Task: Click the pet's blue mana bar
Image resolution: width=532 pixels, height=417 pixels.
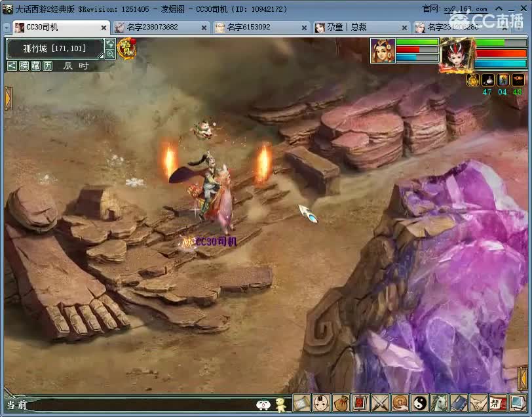Action: coord(417,58)
